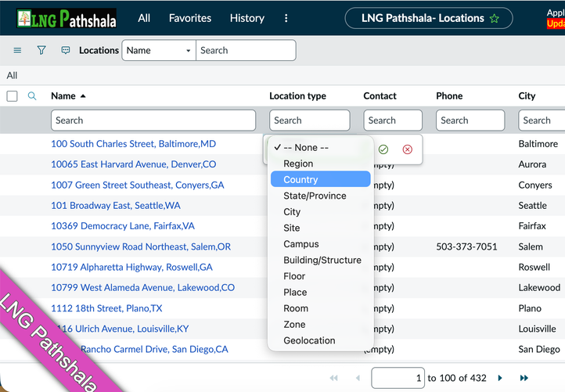Expand the Name search field dropdown
Screen dimensions: 565x392
(x=159, y=51)
